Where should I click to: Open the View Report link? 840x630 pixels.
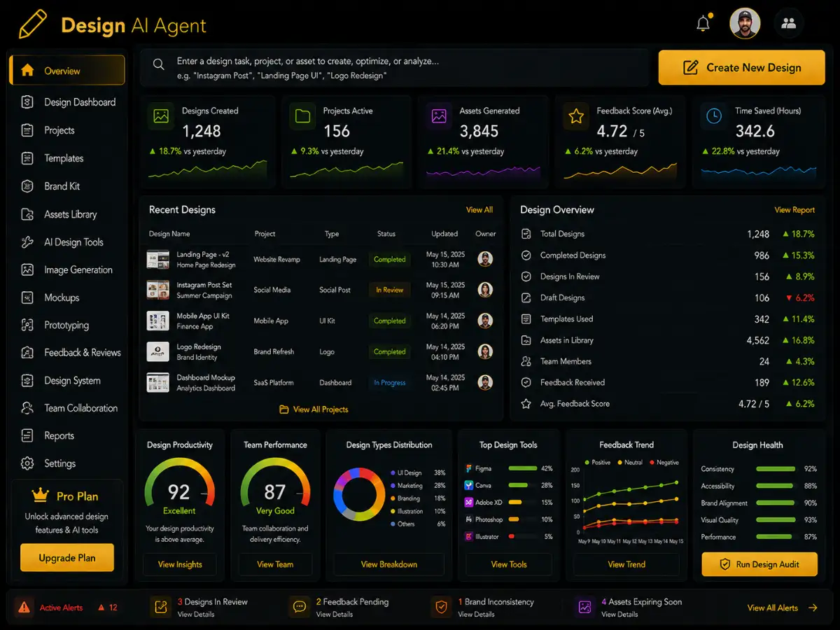[x=794, y=210]
